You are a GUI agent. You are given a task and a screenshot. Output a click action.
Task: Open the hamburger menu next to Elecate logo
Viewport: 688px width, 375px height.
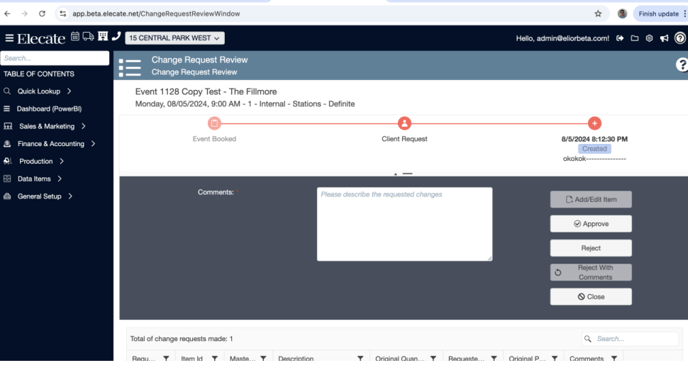click(x=9, y=38)
